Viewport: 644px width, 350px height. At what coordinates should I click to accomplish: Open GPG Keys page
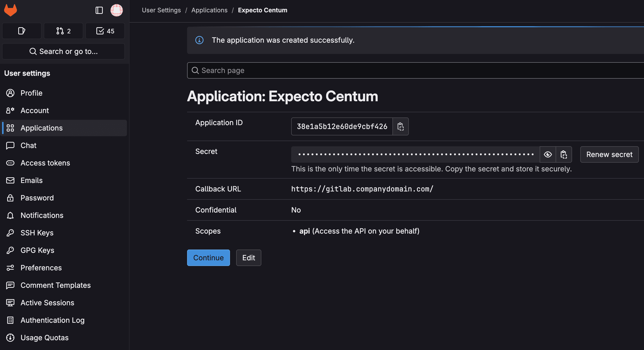(x=63, y=250)
